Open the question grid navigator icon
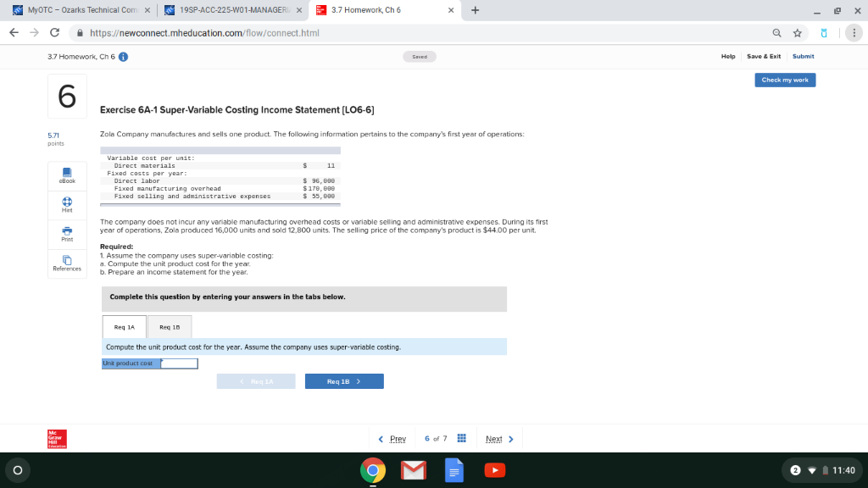 462,438
